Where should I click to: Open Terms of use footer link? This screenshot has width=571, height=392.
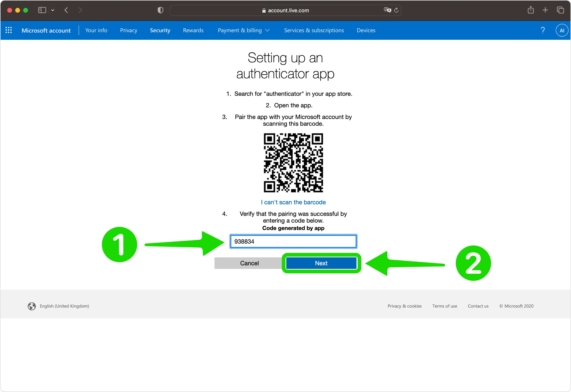[445, 306]
